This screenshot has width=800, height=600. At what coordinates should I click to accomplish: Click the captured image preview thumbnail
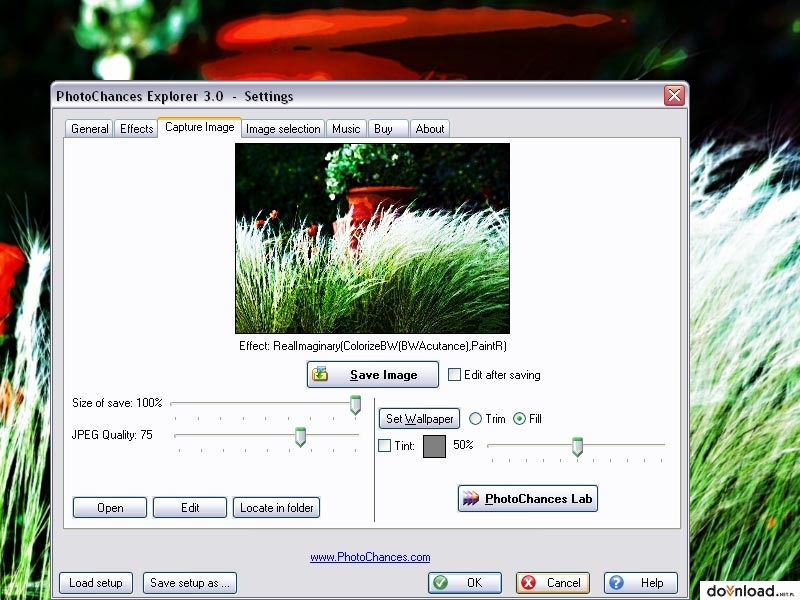pyautogui.click(x=372, y=238)
